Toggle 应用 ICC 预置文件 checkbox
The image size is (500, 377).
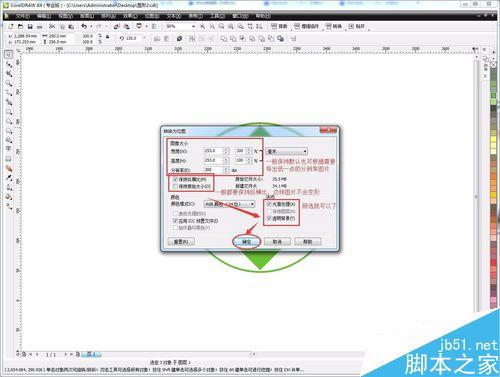coord(175,221)
